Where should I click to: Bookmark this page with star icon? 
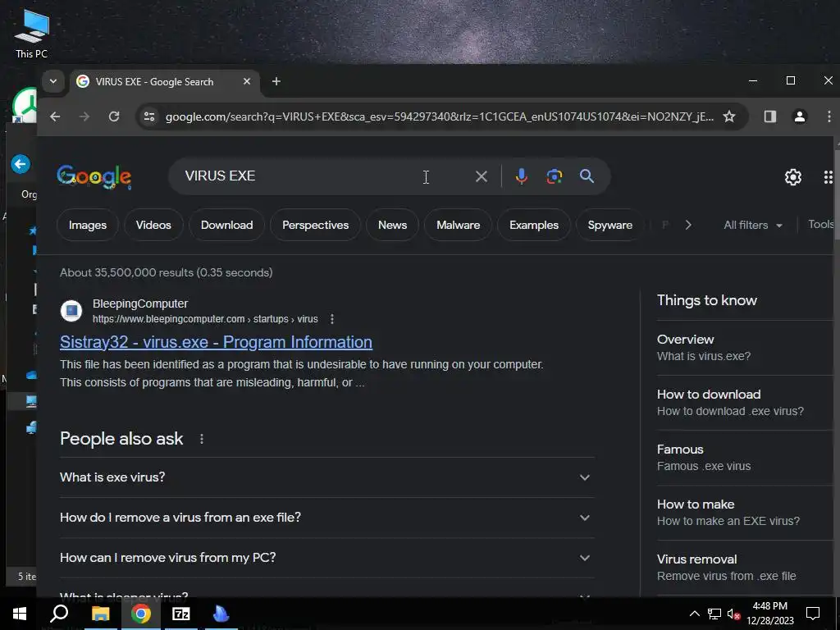tap(729, 116)
